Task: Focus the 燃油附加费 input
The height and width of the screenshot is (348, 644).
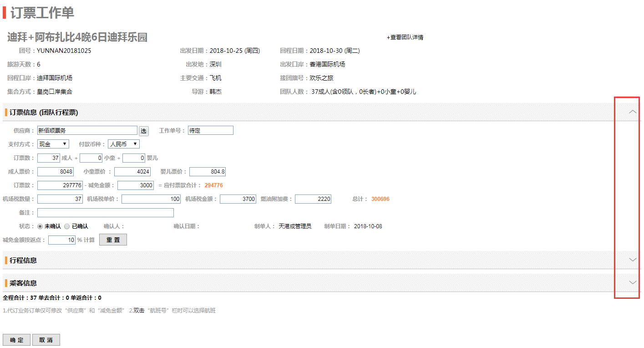Action: click(313, 199)
